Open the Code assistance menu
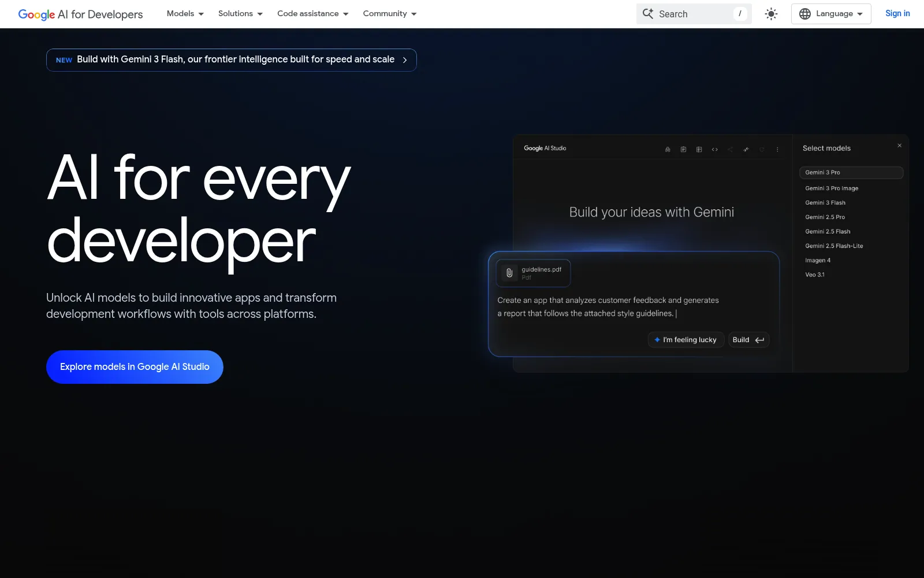The width and height of the screenshot is (924, 578). pyautogui.click(x=312, y=13)
